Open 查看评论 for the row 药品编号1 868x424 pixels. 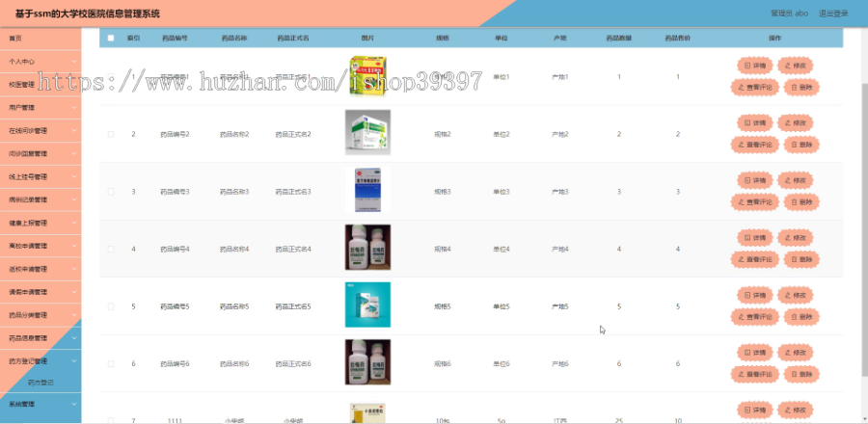[x=754, y=88]
